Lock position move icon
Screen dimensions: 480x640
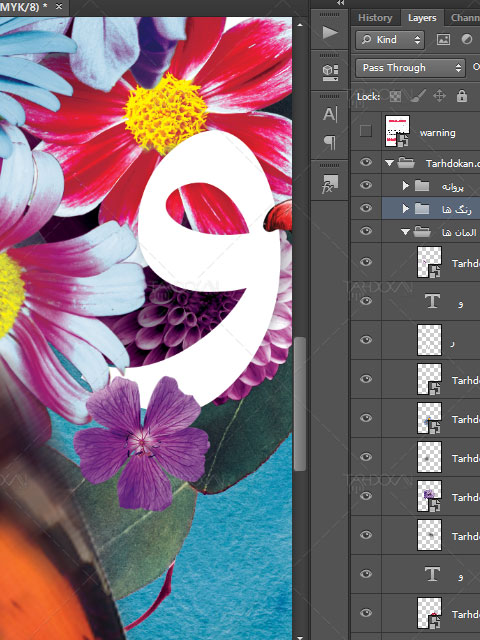coord(440,96)
